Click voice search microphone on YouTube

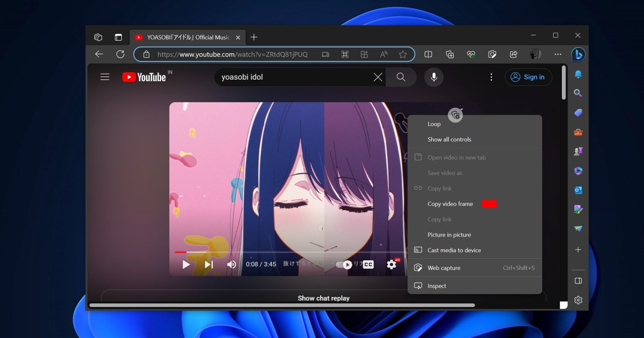434,77
